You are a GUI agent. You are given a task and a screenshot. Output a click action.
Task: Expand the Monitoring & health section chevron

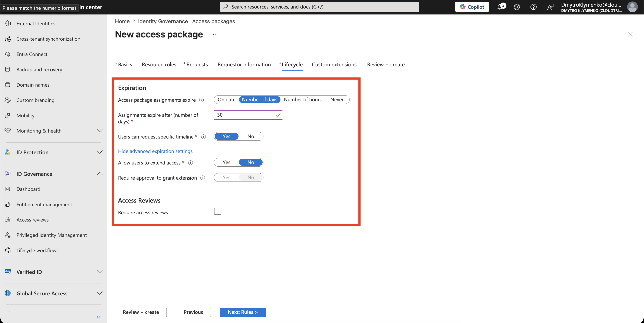(99, 131)
